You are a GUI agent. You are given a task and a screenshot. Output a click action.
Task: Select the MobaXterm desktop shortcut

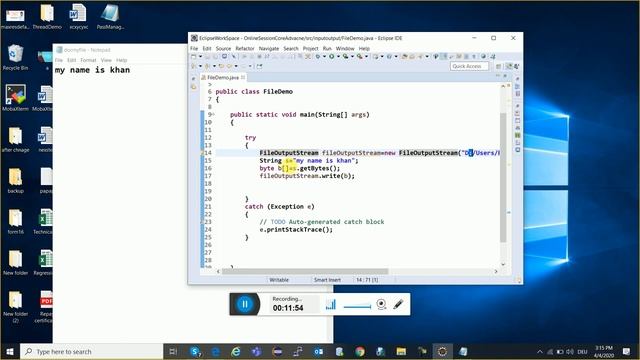16,98
